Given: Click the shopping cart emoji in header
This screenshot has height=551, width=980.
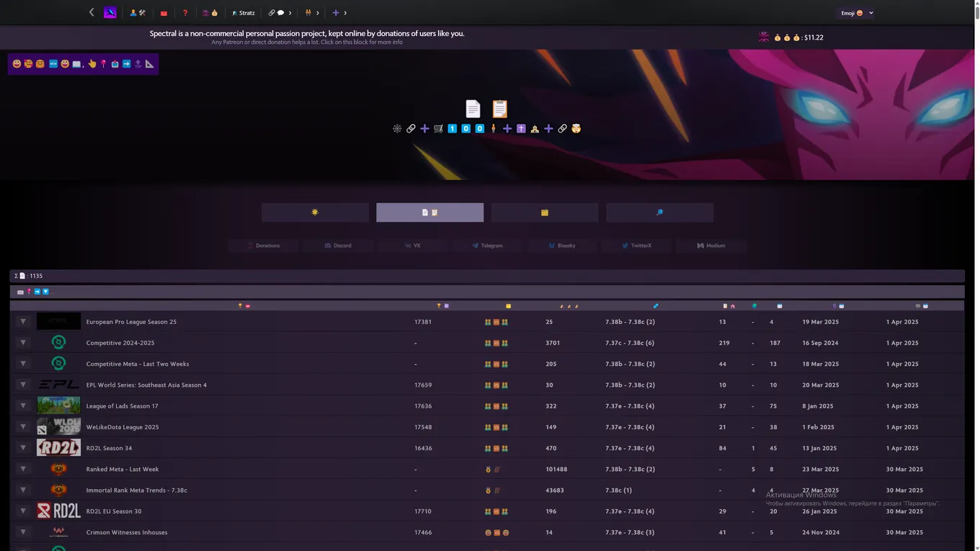Looking at the screenshot, I should pyautogui.click(x=438, y=129).
